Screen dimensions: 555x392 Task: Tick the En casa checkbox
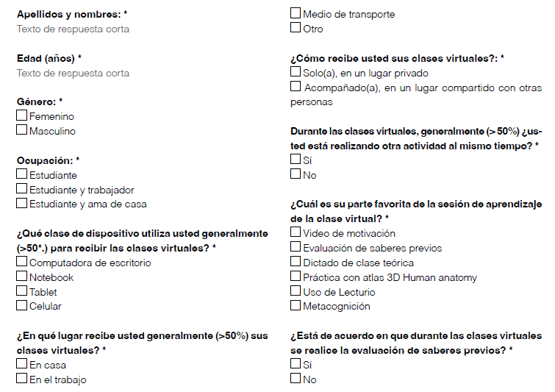(22, 365)
